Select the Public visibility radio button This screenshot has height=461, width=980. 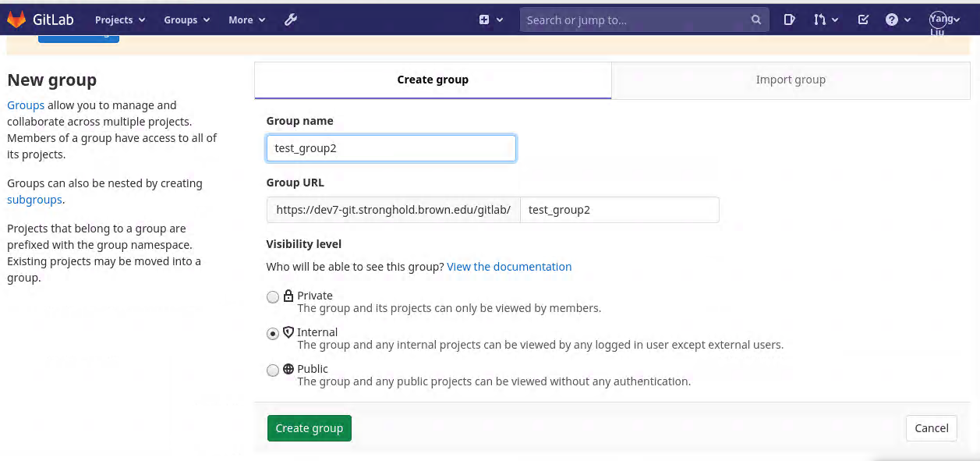[273, 371]
